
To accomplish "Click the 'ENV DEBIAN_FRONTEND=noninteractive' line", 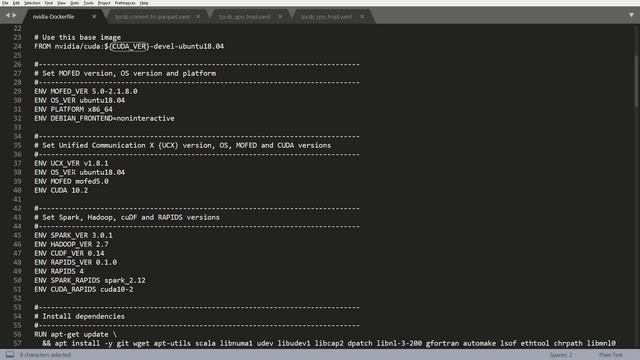I will click(104, 118).
